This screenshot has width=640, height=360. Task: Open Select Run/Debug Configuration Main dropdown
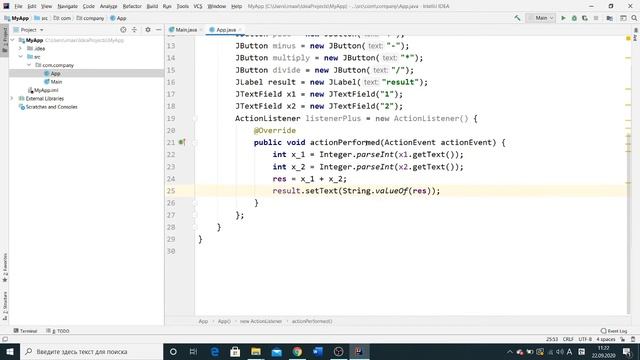pos(540,18)
